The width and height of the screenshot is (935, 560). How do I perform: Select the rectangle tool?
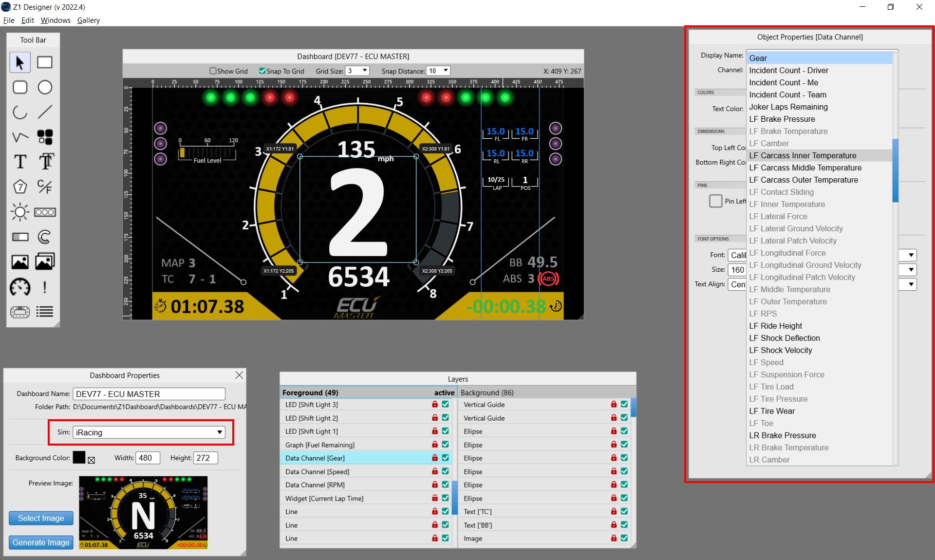(x=45, y=62)
